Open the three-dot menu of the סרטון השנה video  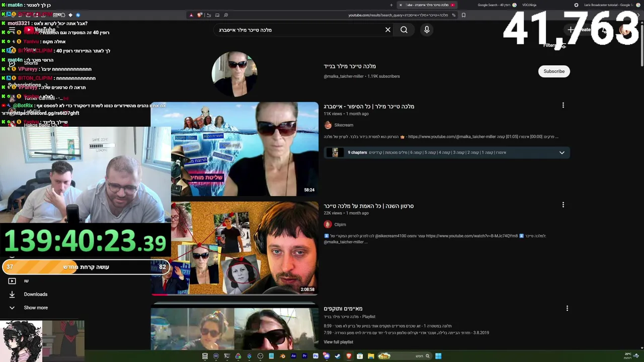coord(563,205)
